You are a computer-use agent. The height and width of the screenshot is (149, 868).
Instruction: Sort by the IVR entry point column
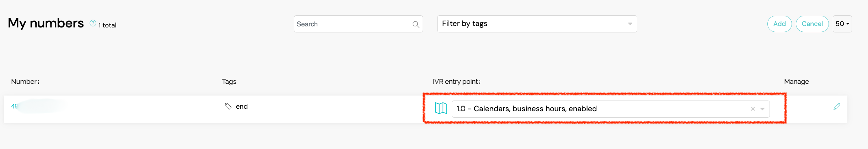click(456, 82)
